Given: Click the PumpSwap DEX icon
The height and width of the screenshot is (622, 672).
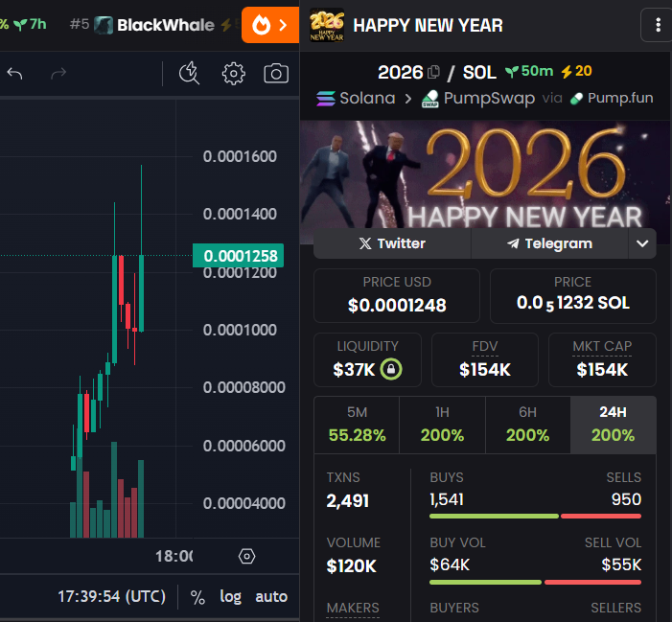Looking at the screenshot, I should pos(429,99).
